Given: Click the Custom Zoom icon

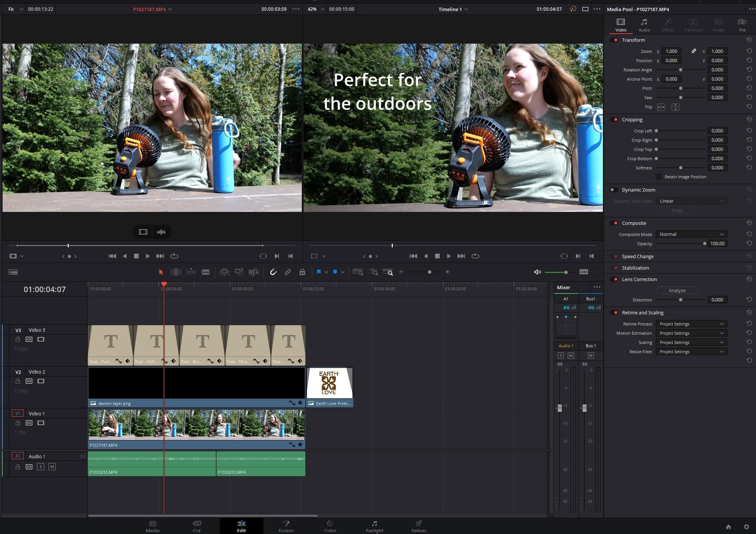Looking at the screenshot, I should tap(388, 272).
